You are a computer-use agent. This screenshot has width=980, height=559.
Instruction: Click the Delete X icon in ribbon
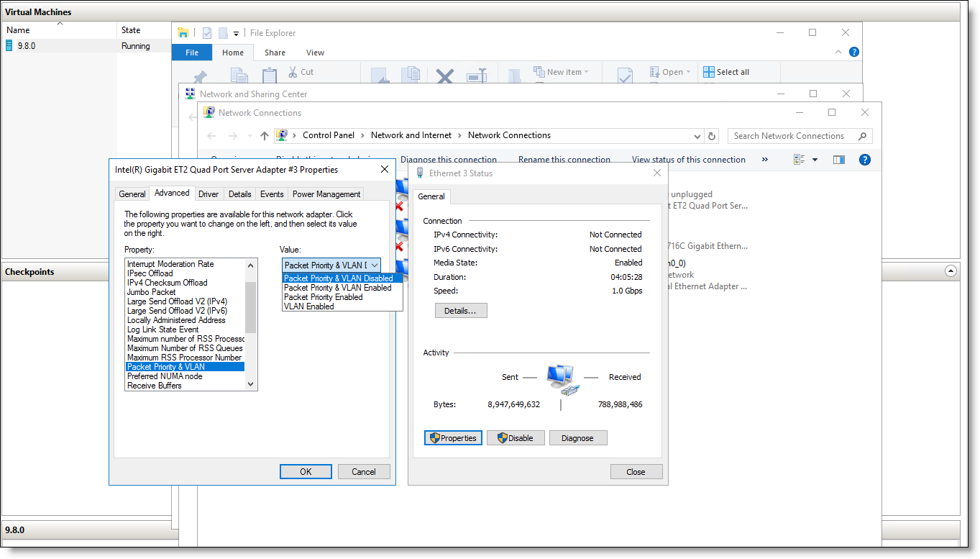[x=445, y=76]
